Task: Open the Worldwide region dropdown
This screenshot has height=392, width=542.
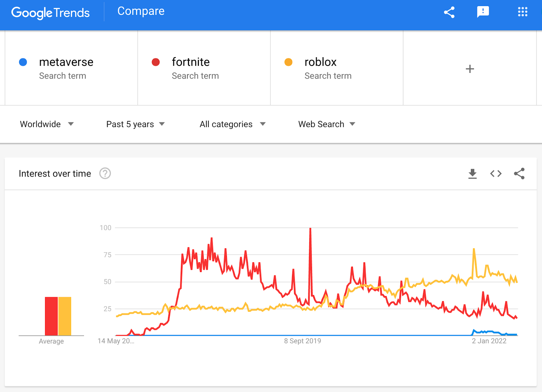Action: (x=47, y=124)
